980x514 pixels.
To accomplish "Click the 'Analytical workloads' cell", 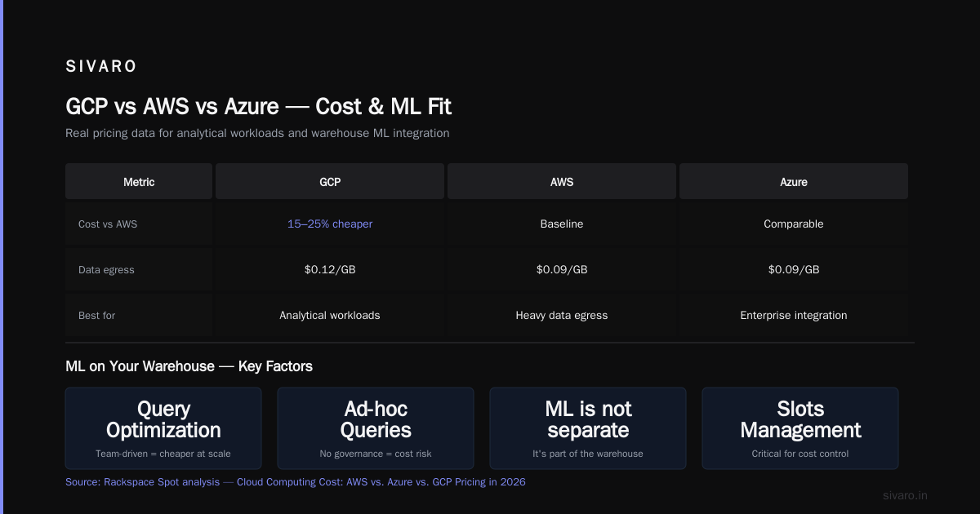I will pos(330,316).
